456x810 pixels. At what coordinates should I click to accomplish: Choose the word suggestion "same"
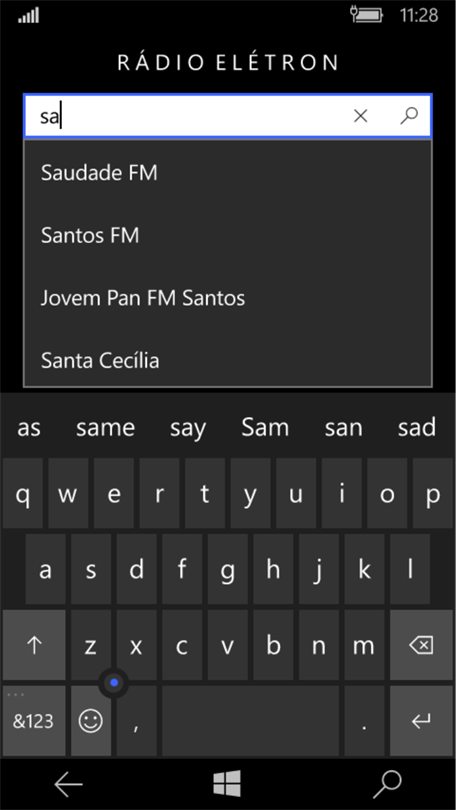(x=105, y=428)
